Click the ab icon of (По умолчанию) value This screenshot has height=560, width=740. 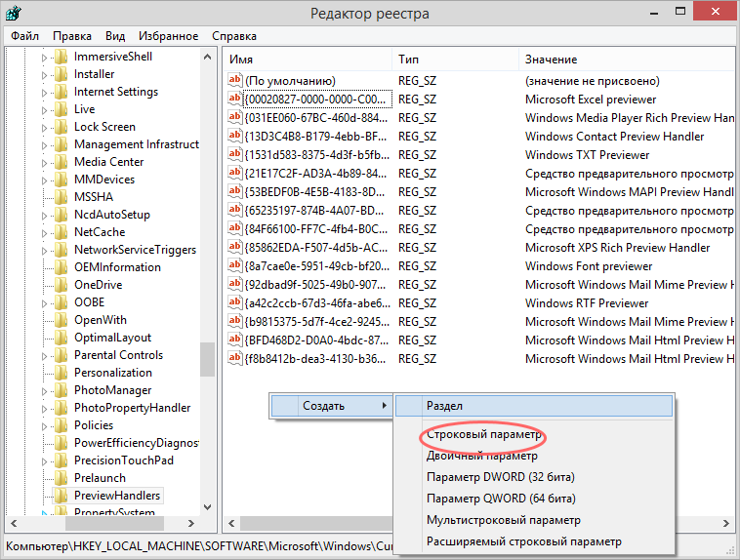[234, 80]
